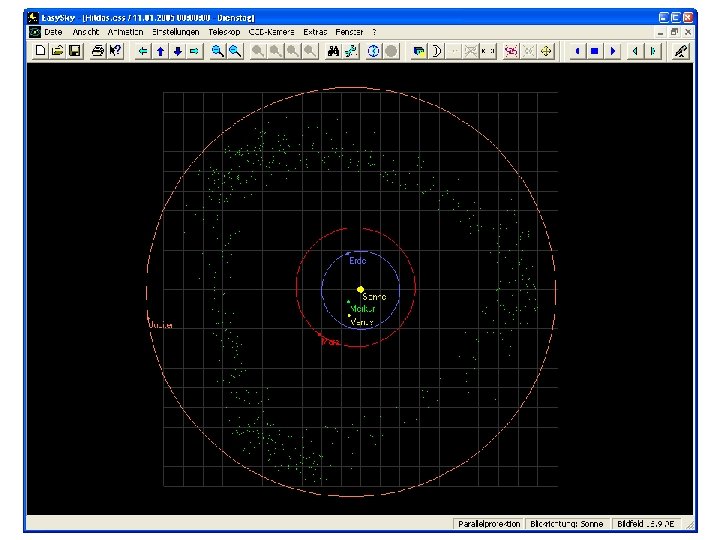The image size is (720, 540).
Task: Expand the Extras menu
Action: 315,32
